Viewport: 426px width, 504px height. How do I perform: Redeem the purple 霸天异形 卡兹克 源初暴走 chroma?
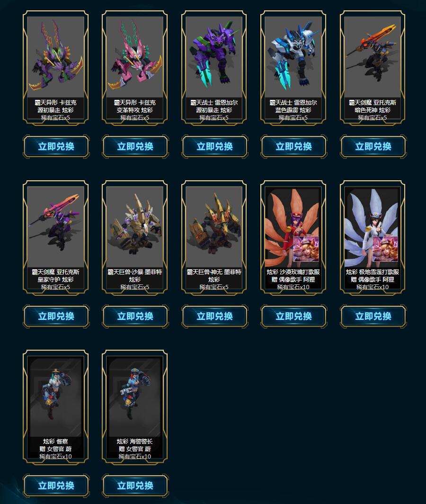56,147
